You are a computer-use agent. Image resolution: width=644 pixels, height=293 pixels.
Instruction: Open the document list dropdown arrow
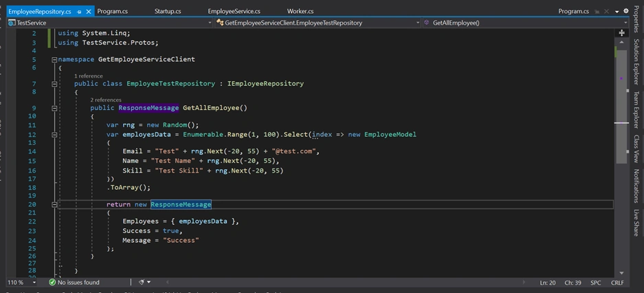tap(617, 12)
